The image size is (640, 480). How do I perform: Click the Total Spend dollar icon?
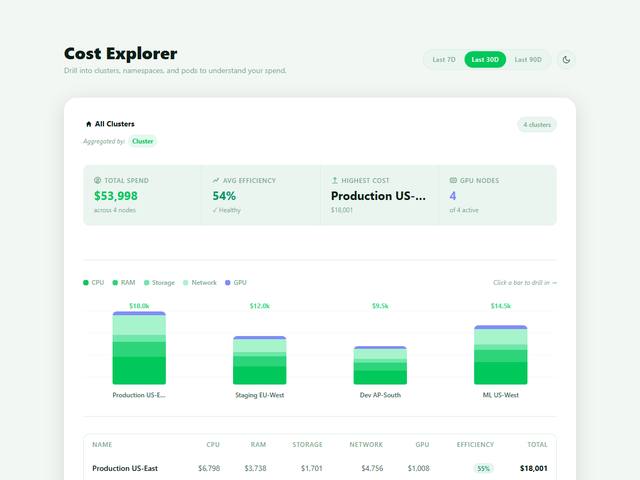click(97, 180)
